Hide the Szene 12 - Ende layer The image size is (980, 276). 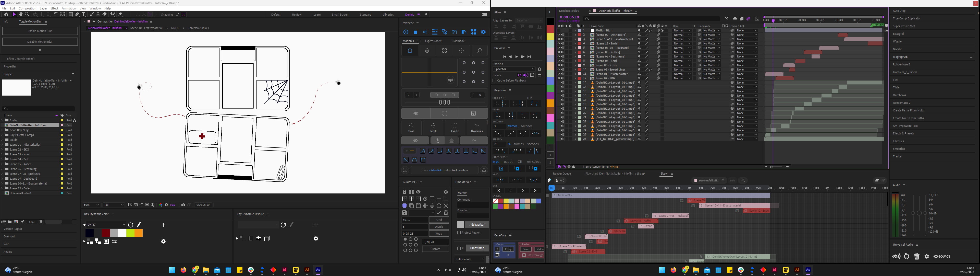559,43
